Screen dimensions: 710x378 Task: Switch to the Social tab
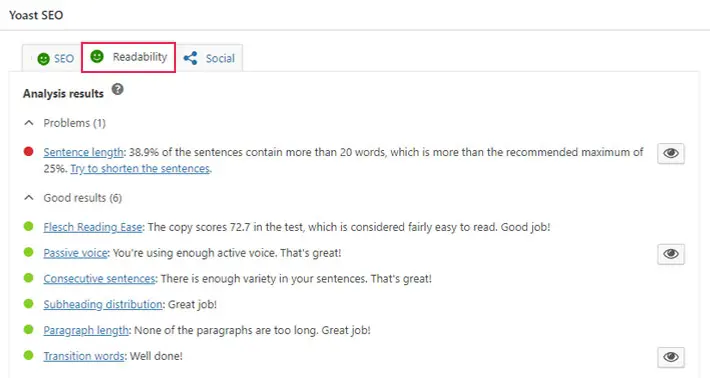(x=209, y=58)
